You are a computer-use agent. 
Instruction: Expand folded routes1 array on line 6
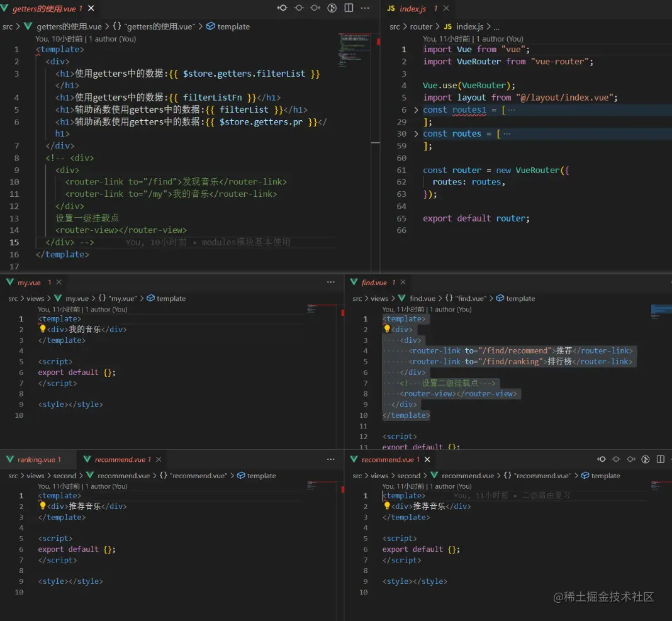[416, 109]
